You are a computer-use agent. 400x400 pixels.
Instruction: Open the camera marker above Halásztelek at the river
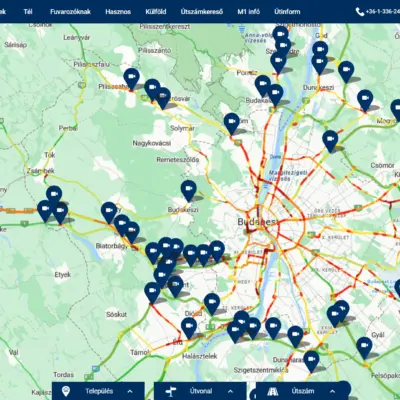[x=235, y=332]
